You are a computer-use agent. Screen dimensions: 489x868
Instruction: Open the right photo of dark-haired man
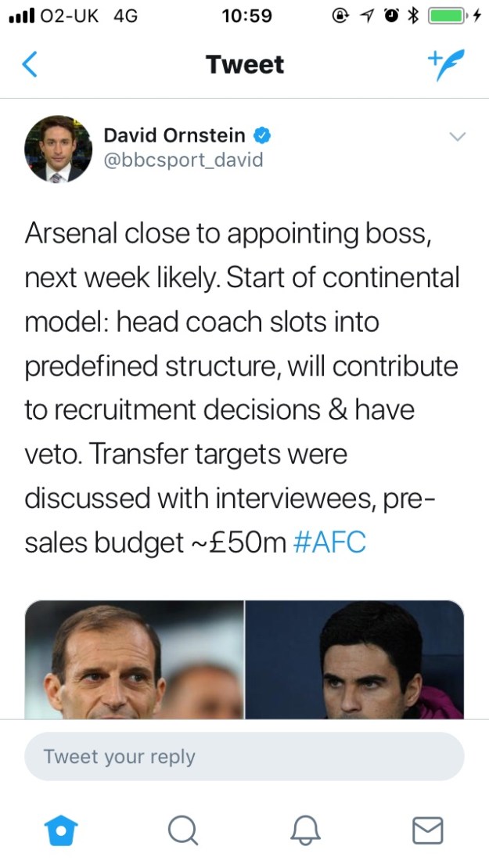(354, 659)
